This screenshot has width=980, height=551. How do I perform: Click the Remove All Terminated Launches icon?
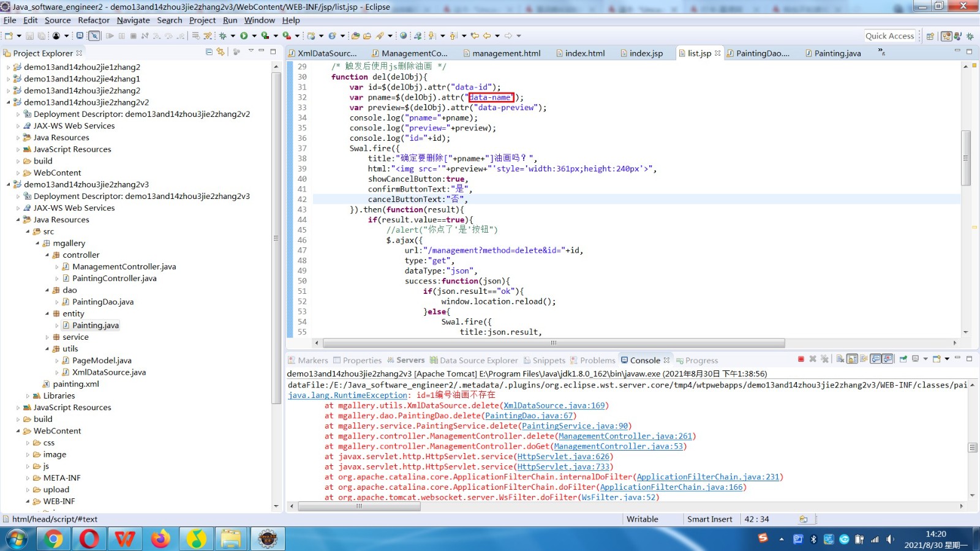pos(824,359)
